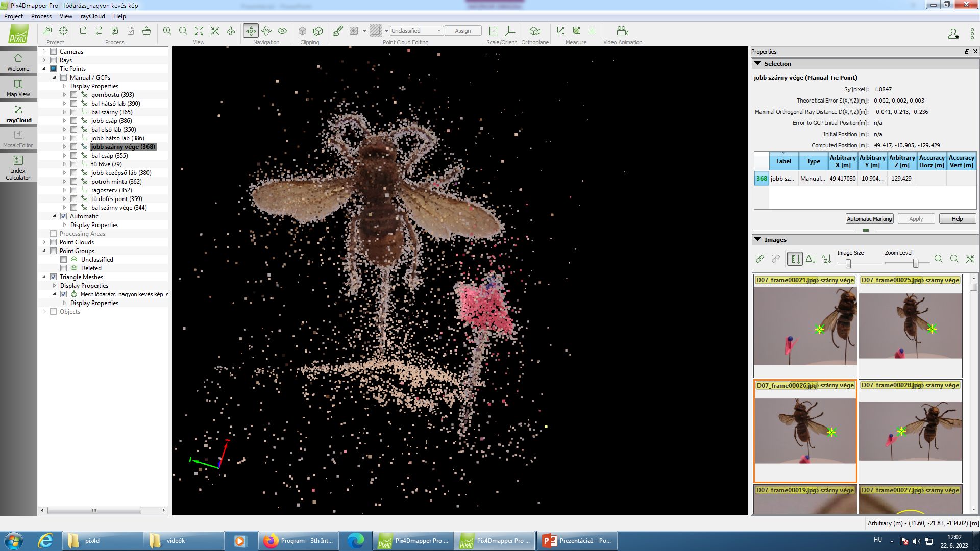Collapse the Point Groups tree node

point(44,251)
